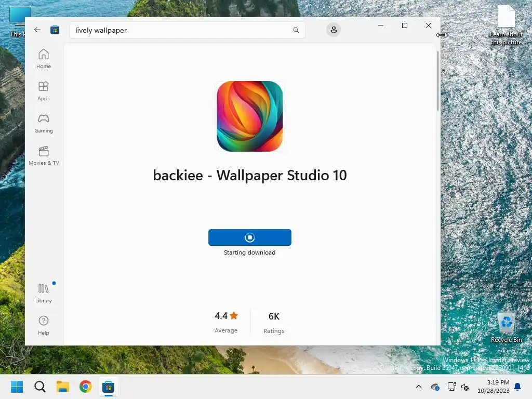Viewport: 532px width, 399px height.
Task: Launch Google Chrome from taskbar
Action: tap(86, 387)
